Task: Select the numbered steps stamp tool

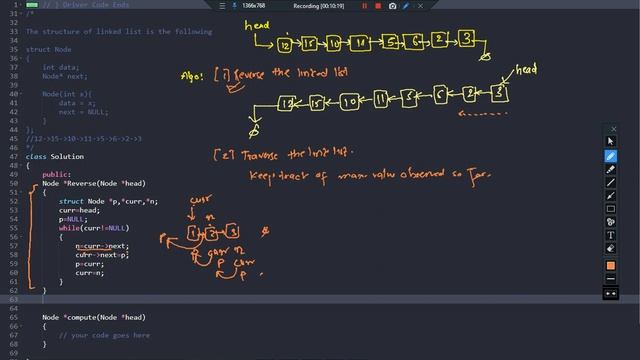Action: tap(611, 222)
